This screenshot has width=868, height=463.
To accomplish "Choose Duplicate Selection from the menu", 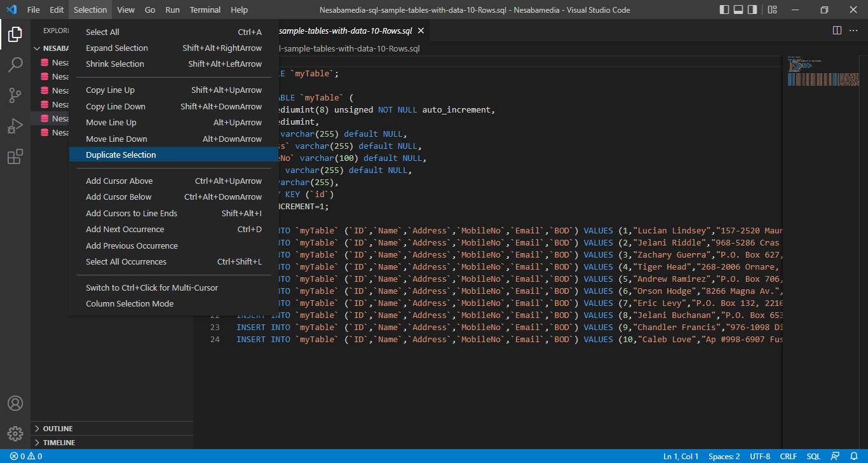I will pyautogui.click(x=121, y=155).
